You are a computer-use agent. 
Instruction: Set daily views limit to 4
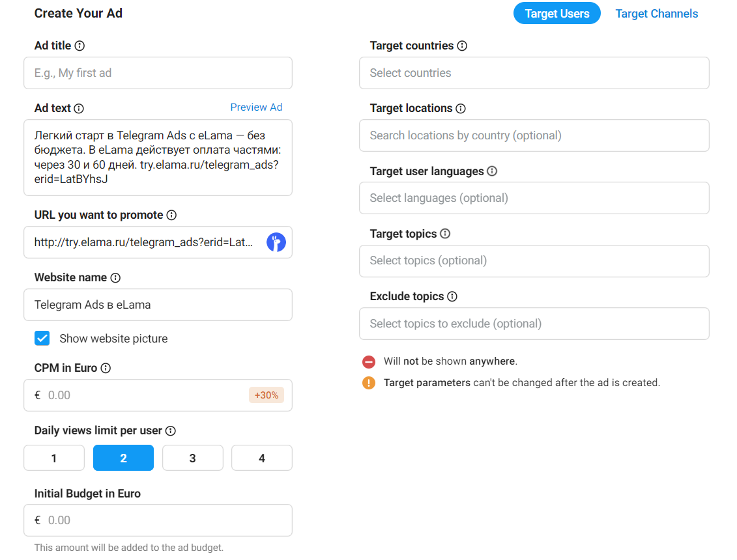click(261, 458)
